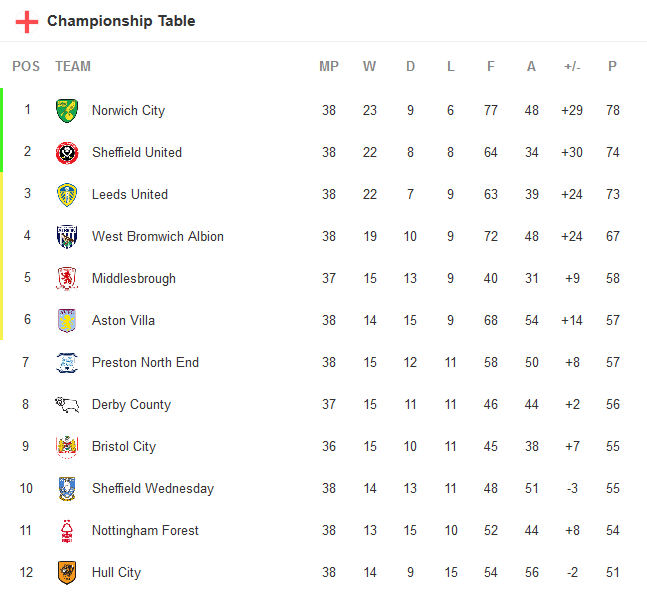Click the TEAM column header
The width and height of the screenshot is (647, 592).
click(x=73, y=67)
